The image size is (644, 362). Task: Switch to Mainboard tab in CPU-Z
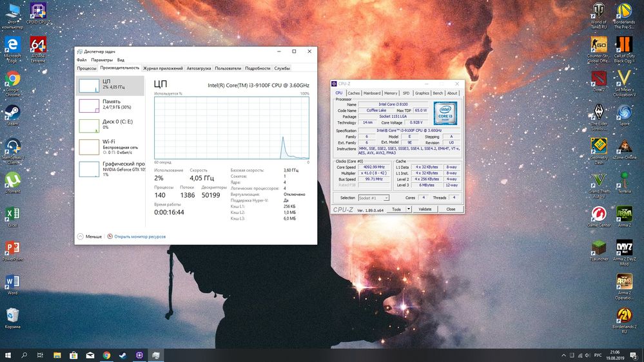tap(372, 93)
